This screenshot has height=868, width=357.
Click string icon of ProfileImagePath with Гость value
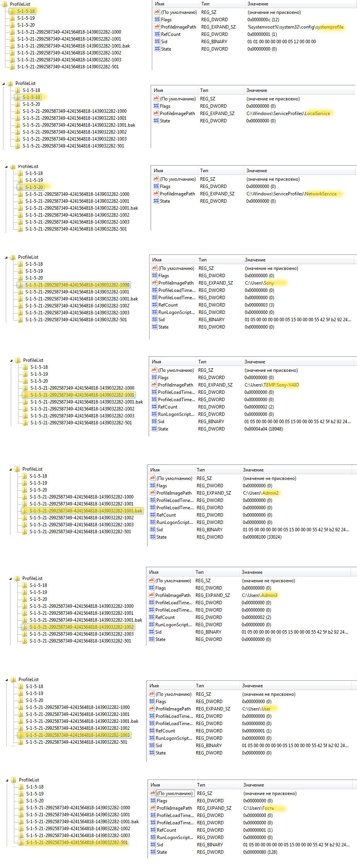click(x=153, y=808)
